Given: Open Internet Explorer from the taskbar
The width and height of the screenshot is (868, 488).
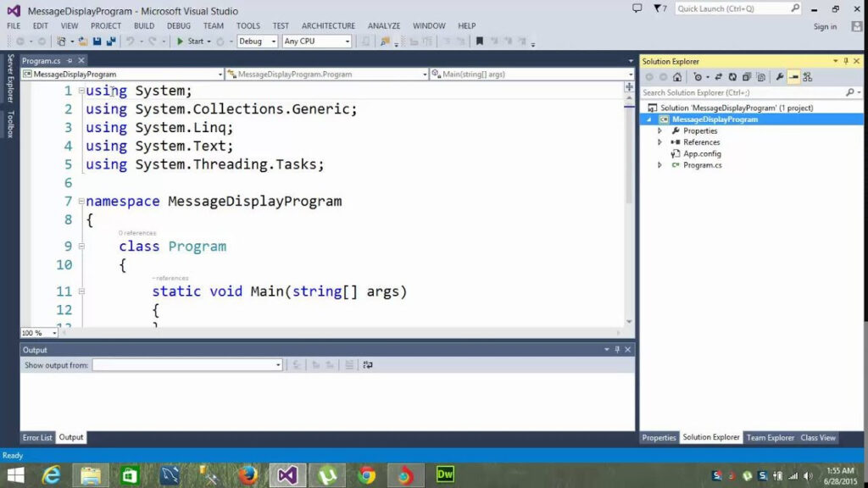Looking at the screenshot, I should click(52, 475).
